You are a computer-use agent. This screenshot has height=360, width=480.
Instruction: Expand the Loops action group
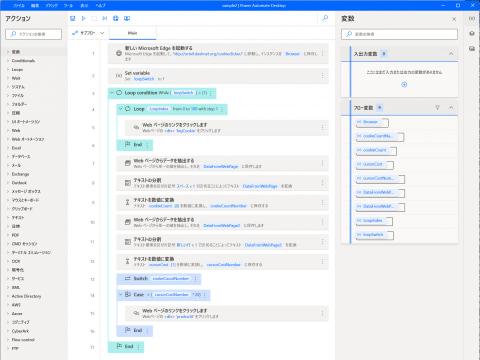click(8, 69)
